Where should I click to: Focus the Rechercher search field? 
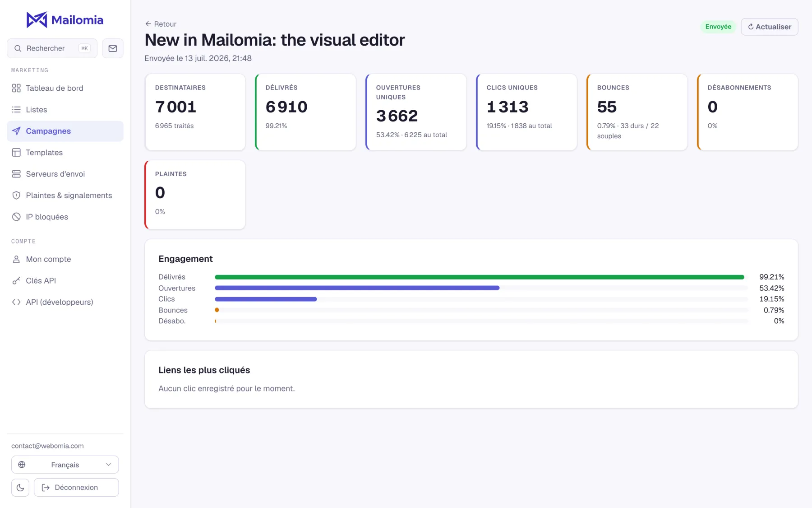click(x=52, y=48)
